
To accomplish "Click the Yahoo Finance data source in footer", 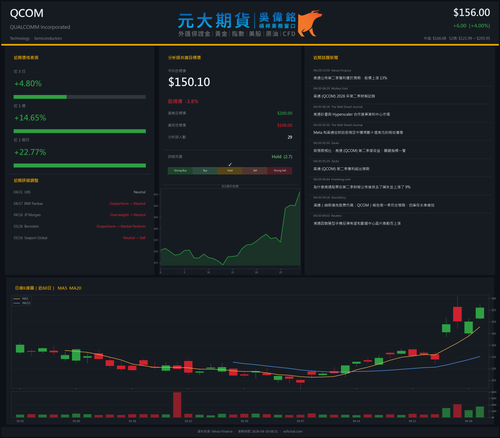I will tap(215, 431).
